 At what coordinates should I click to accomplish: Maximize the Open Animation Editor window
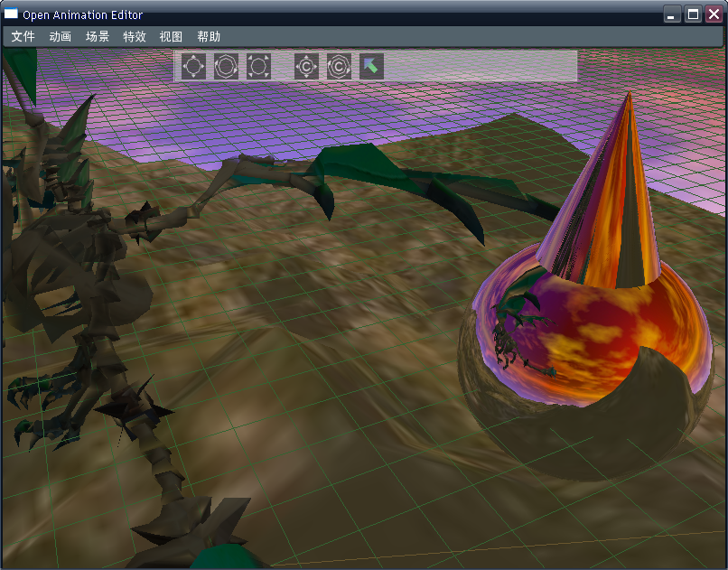[x=693, y=14]
